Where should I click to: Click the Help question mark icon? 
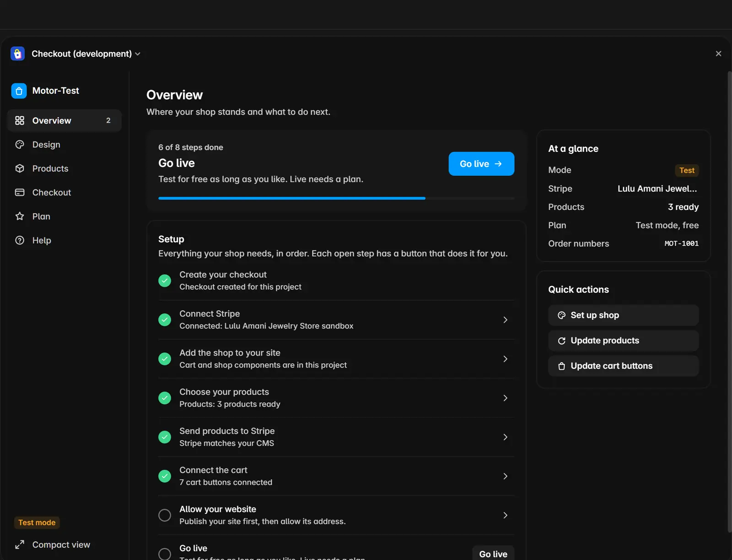pyautogui.click(x=20, y=240)
